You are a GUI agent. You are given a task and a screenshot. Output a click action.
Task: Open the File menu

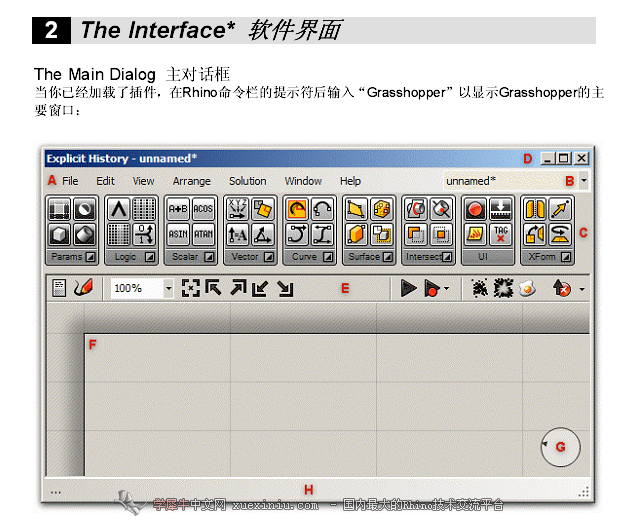click(x=70, y=181)
